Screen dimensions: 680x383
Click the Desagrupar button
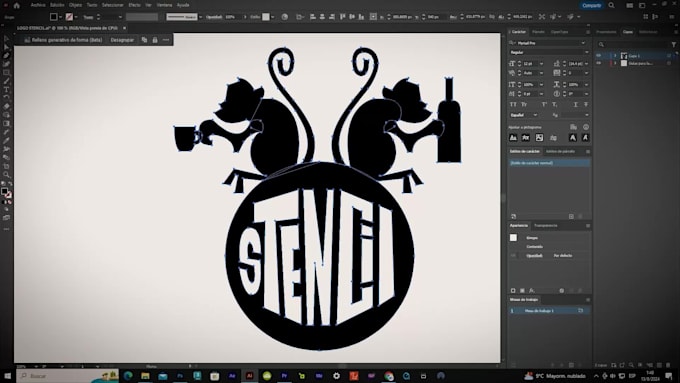[x=122, y=40]
